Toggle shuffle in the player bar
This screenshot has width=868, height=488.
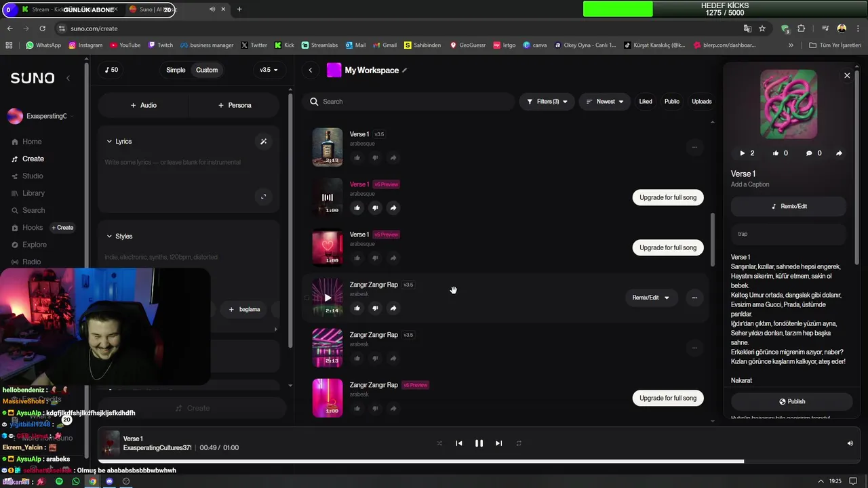(x=439, y=443)
